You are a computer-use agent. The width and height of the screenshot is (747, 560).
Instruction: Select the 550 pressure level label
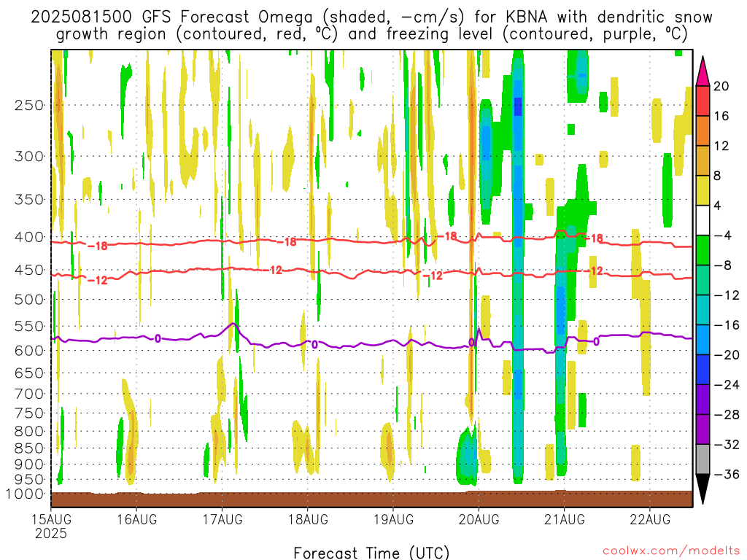tap(29, 326)
